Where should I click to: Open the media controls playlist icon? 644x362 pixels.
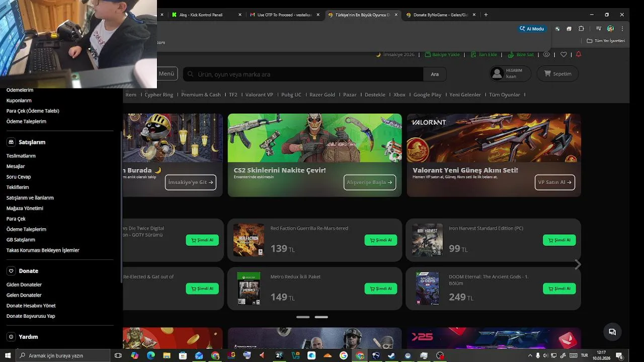[x=598, y=29]
